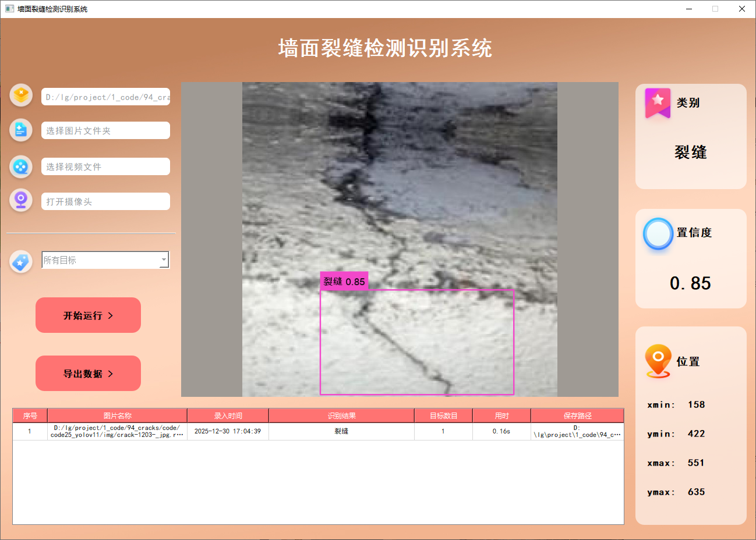Click the 打开摄像头 input field
Viewport: 756px width, 540px height.
point(105,201)
